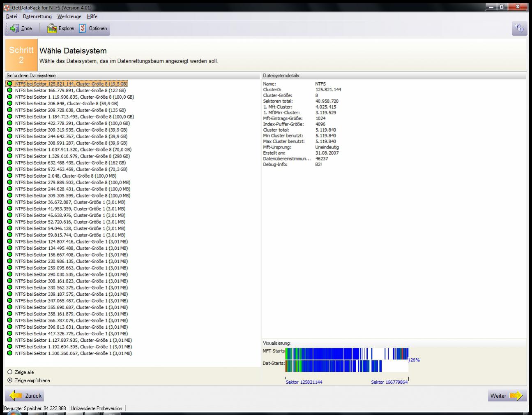Select NTFS bei Sektor 59.815.744 entry
Viewport: 532px width, 415px height.
coord(66,235)
